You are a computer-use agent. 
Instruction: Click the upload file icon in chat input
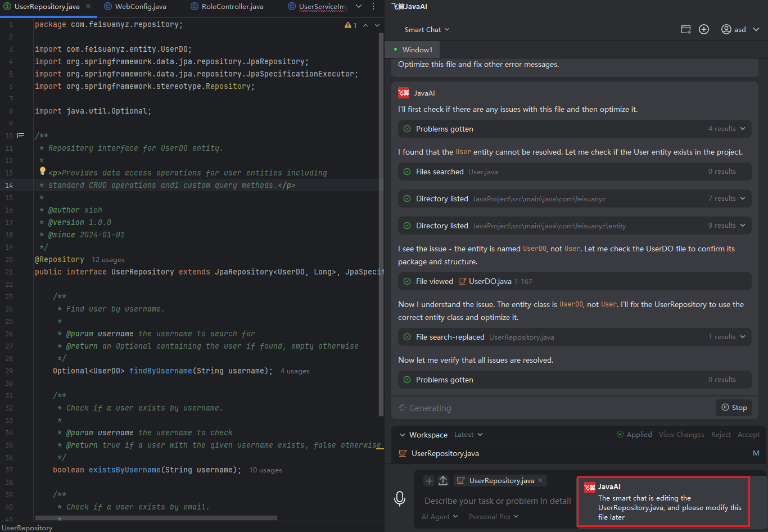point(443,480)
